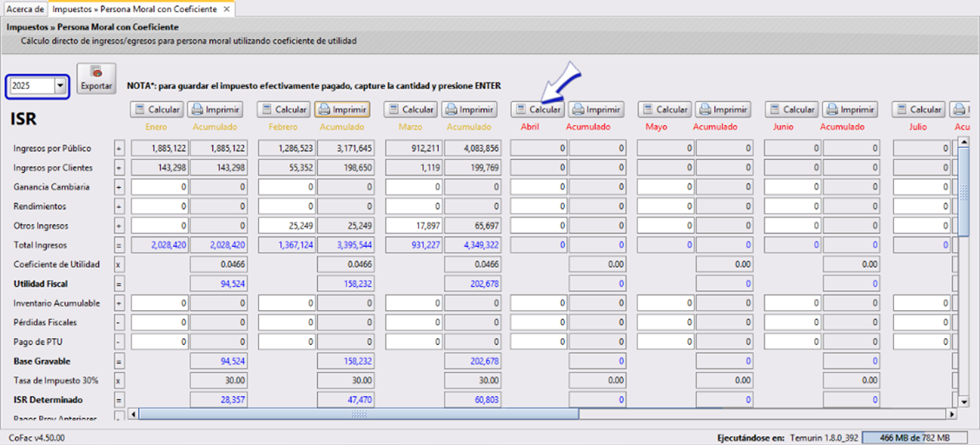Run Calcular for Marzo
Viewport: 980px width, 445px height.
410,110
